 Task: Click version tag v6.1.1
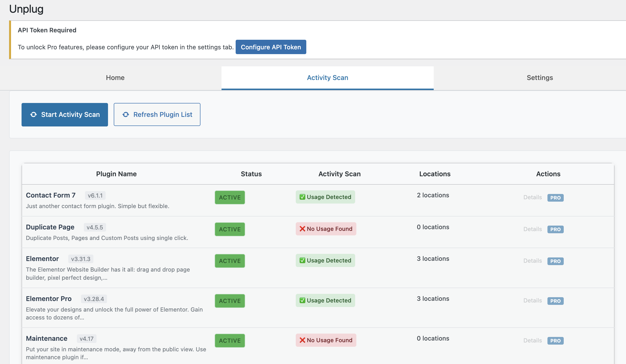tap(95, 196)
